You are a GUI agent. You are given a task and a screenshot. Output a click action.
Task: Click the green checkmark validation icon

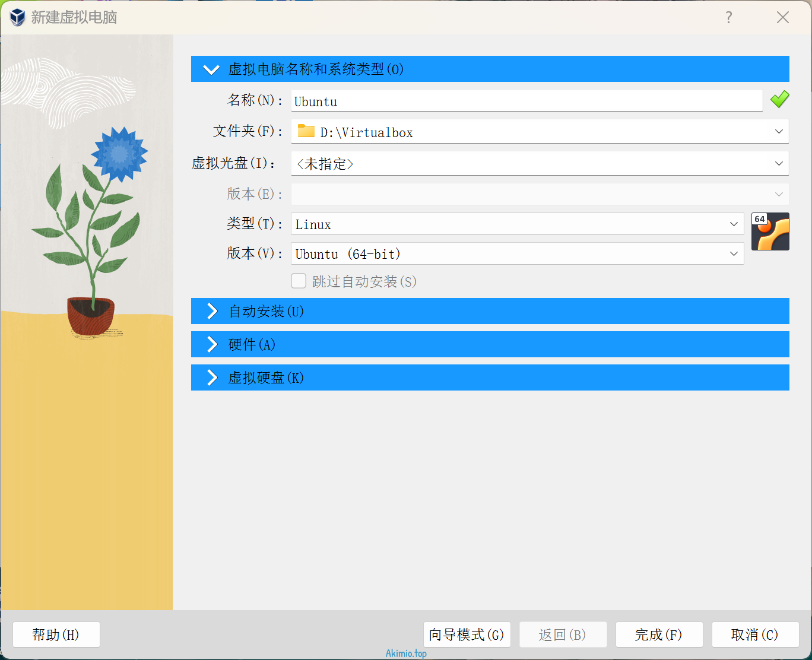tap(779, 99)
